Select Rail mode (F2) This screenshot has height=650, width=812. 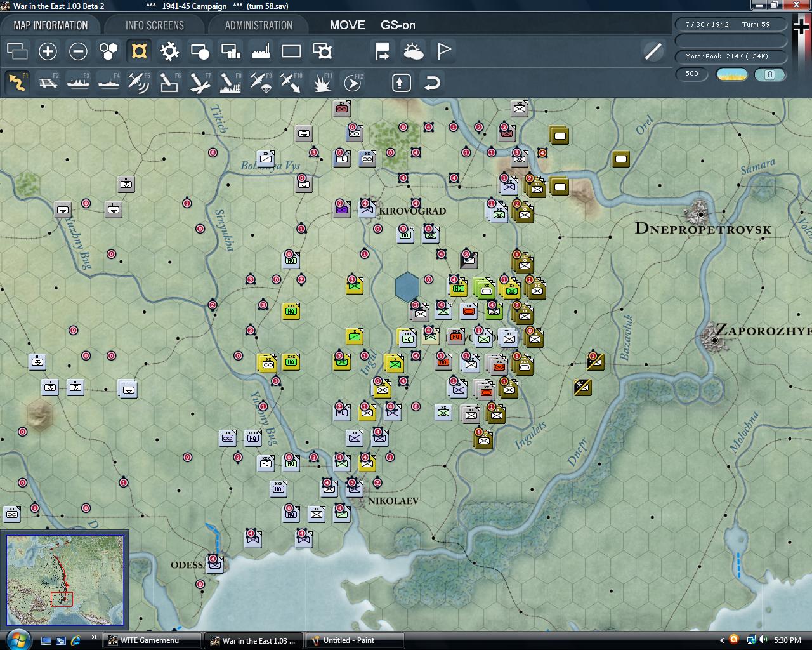pyautogui.click(x=48, y=83)
